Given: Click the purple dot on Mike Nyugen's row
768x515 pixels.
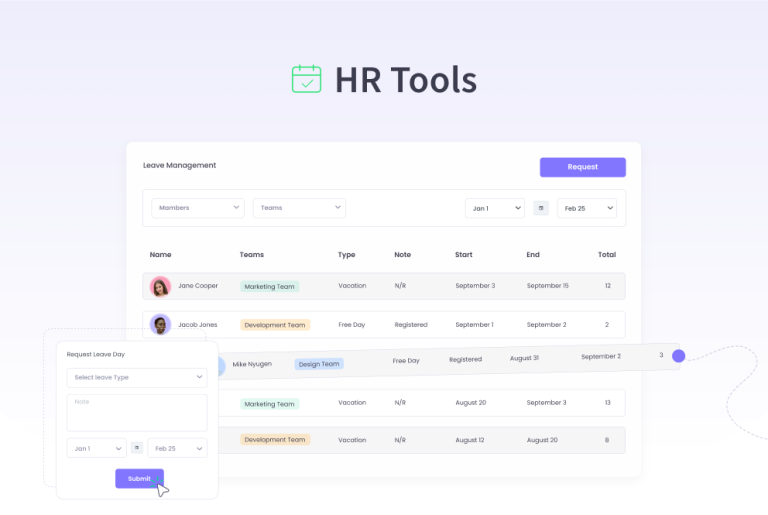Looking at the screenshot, I should tap(679, 356).
